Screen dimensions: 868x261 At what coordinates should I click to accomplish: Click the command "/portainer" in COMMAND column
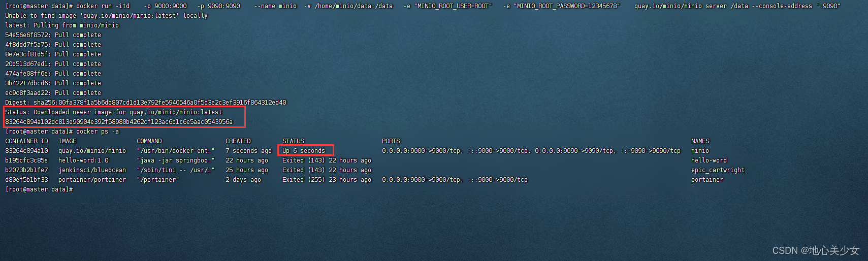[x=158, y=180]
